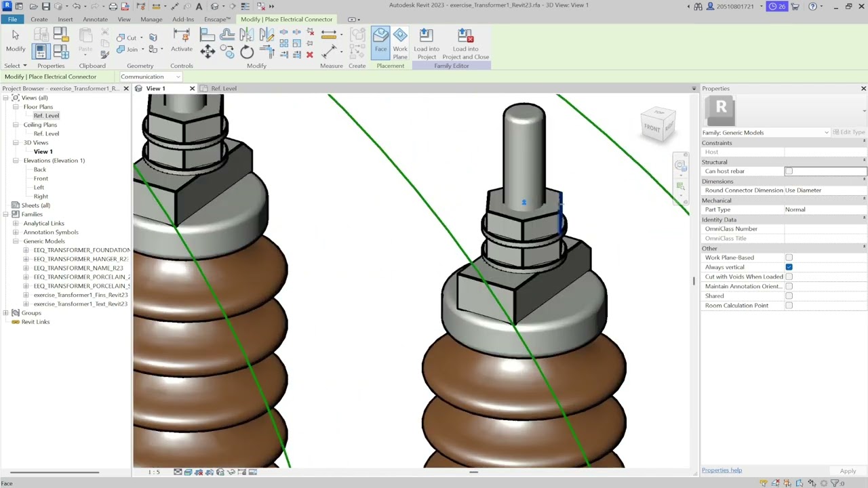Choose Work Plane placement
The height and width of the screenshot is (488, 868).
coord(400,42)
